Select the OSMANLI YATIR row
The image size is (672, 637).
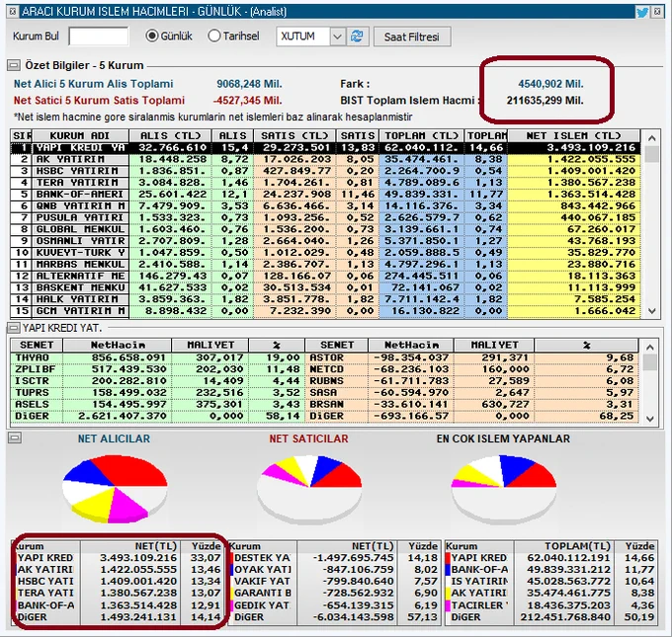click(x=326, y=241)
